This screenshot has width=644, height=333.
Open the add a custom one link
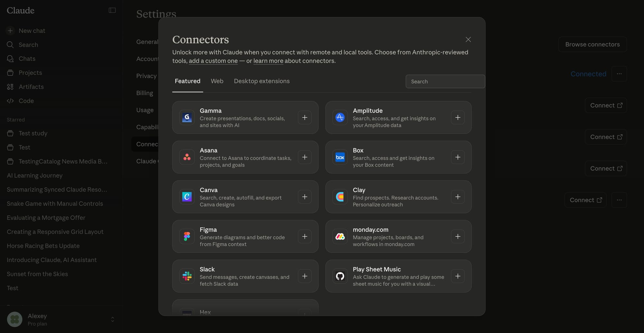click(213, 61)
